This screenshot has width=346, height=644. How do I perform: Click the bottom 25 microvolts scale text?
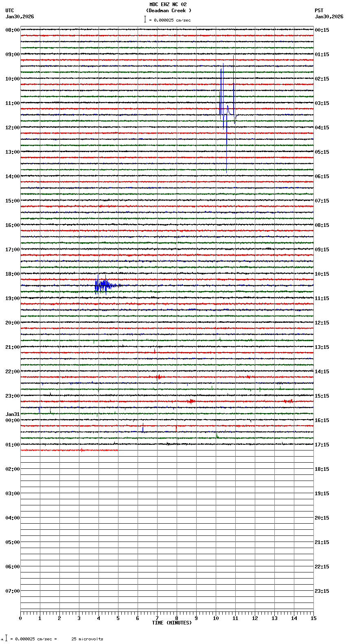tap(88, 639)
